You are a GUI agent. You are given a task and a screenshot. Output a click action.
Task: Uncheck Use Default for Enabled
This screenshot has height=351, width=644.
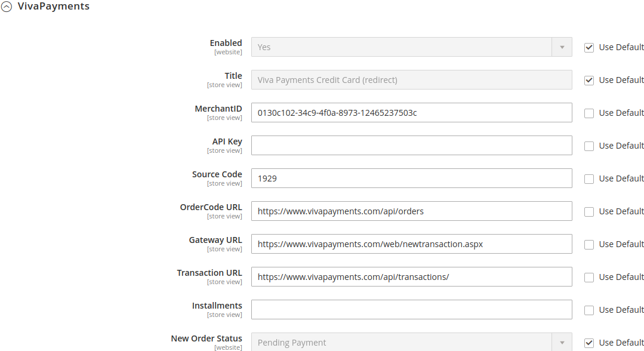(589, 47)
